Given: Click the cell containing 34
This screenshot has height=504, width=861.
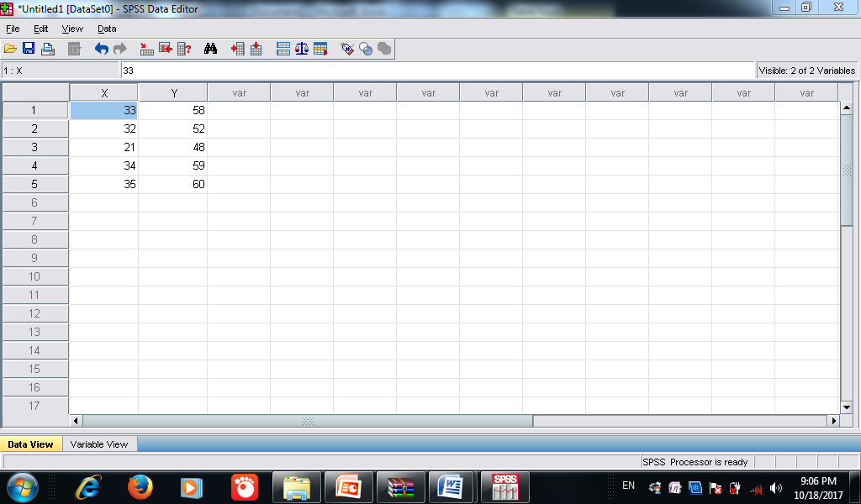Looking at the screenshot, I should (x=103, y=165).
